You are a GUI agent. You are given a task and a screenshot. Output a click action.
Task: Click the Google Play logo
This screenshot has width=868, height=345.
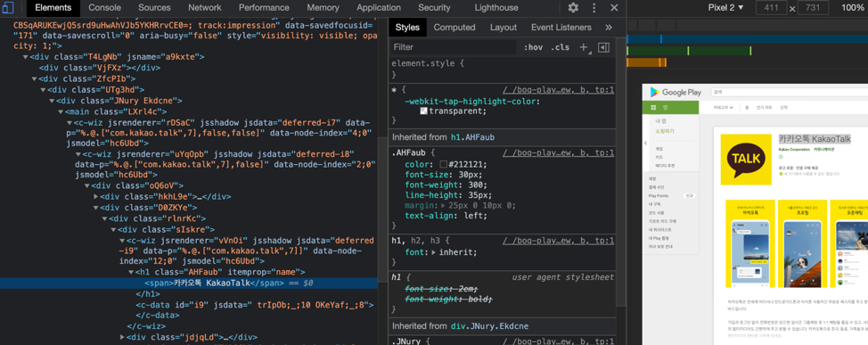[676, 93]
